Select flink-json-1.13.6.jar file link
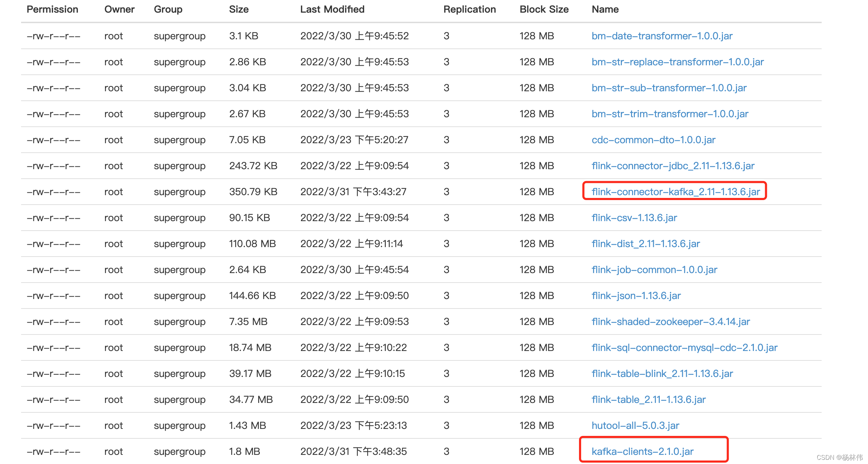This screenshot has width=868, height=464. click(x=636, y=296)
